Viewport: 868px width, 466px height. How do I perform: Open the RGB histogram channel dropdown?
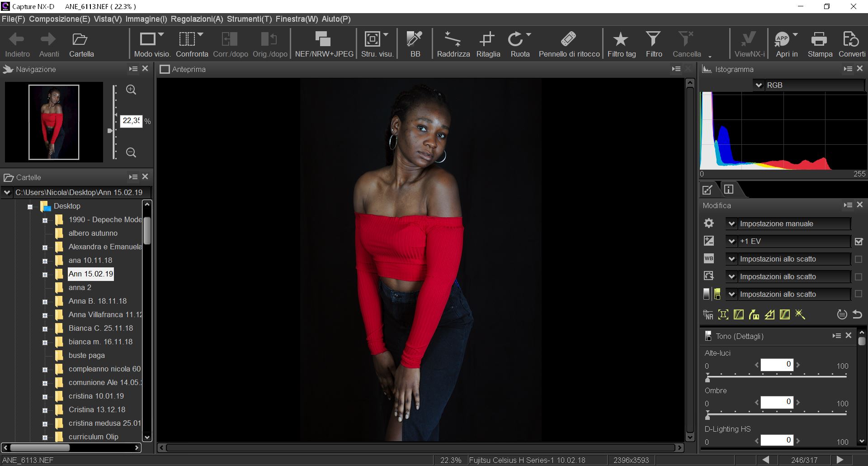coord(759,85)
